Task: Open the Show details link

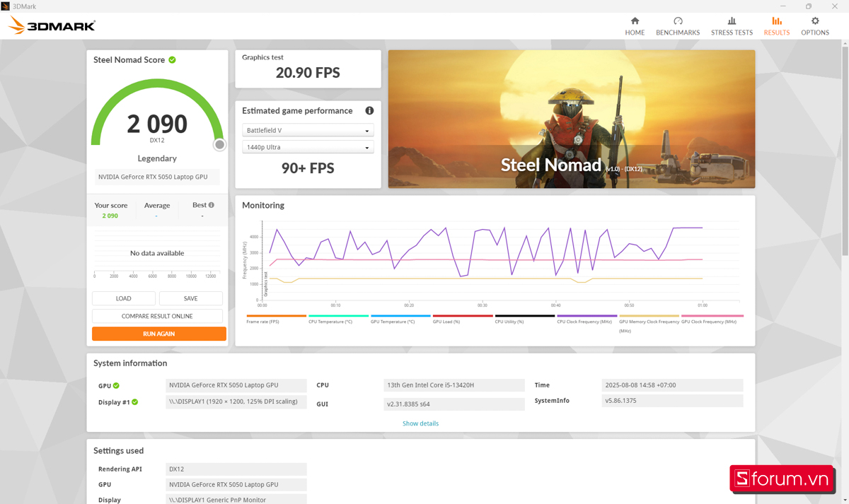Action: 420,423
